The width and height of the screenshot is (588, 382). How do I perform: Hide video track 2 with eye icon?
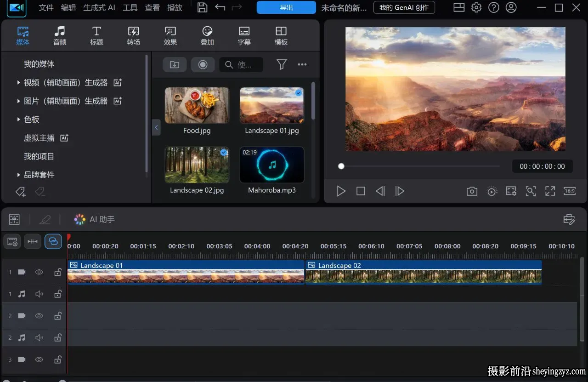tap(39, 316)
